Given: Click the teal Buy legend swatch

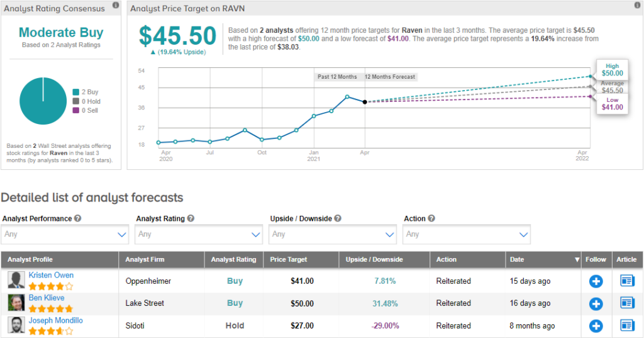Looking at the screenshot, I should pyautogui.click(x=76, y=92).
